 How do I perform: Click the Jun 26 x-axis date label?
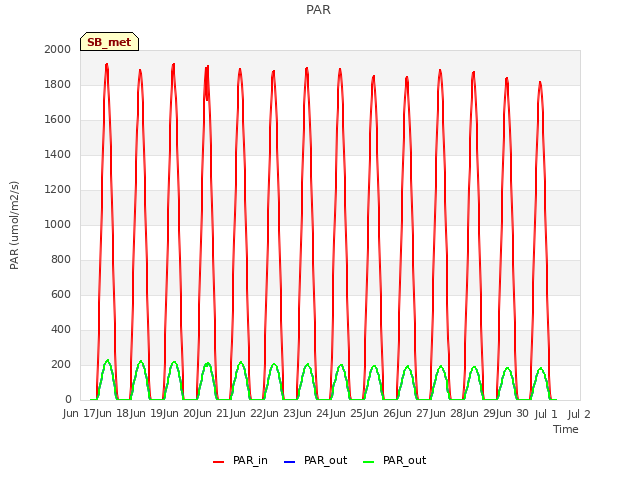click(380, 414)
